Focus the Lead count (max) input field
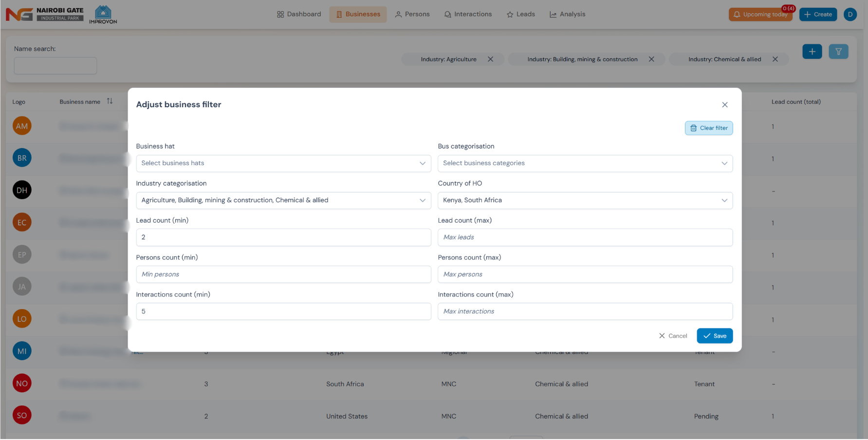Image resolution: width=868 pixels, height=440 pixels. coord(585,237)
